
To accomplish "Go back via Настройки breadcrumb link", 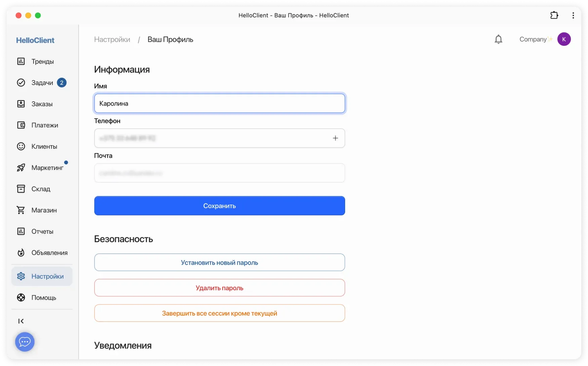I will [112, 40].
